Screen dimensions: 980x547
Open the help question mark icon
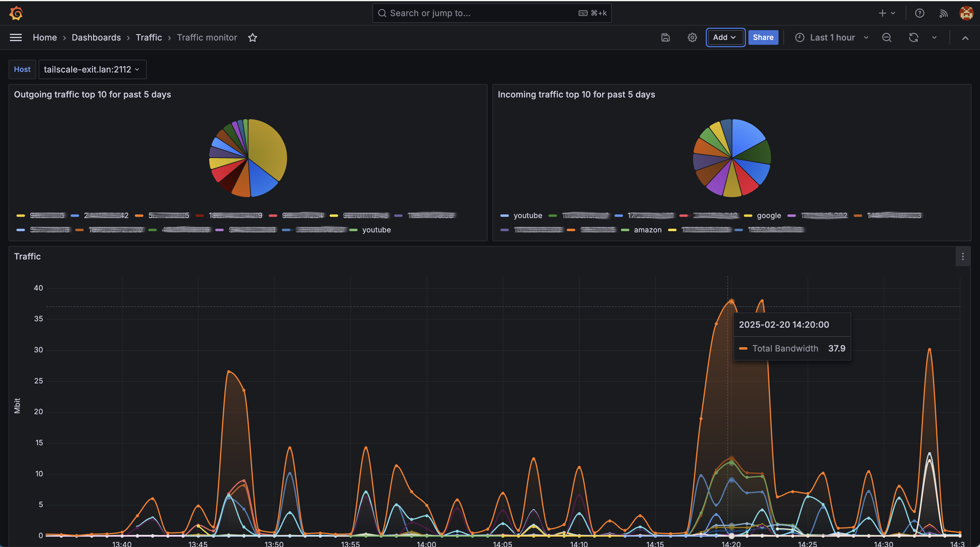click(919, 13)
